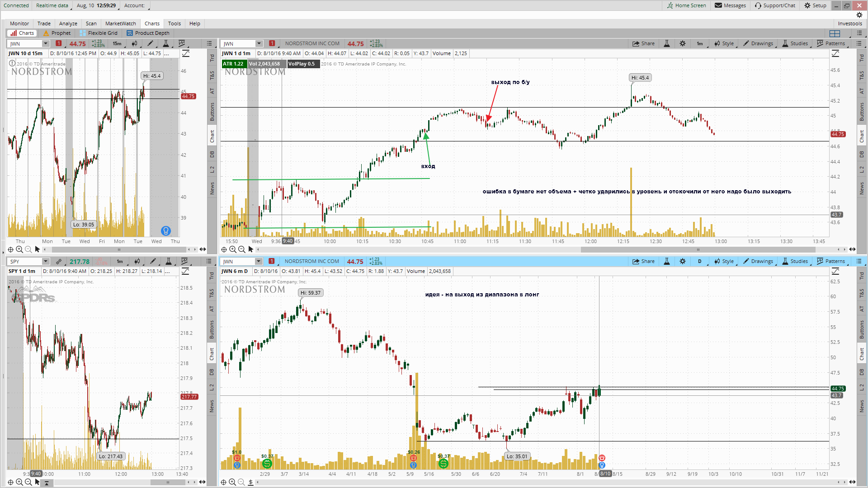This screenshot has height=488, width=868.
Task: Click the red clipboard link icon in the top-left chart
Action: click(x=59, y=43)
